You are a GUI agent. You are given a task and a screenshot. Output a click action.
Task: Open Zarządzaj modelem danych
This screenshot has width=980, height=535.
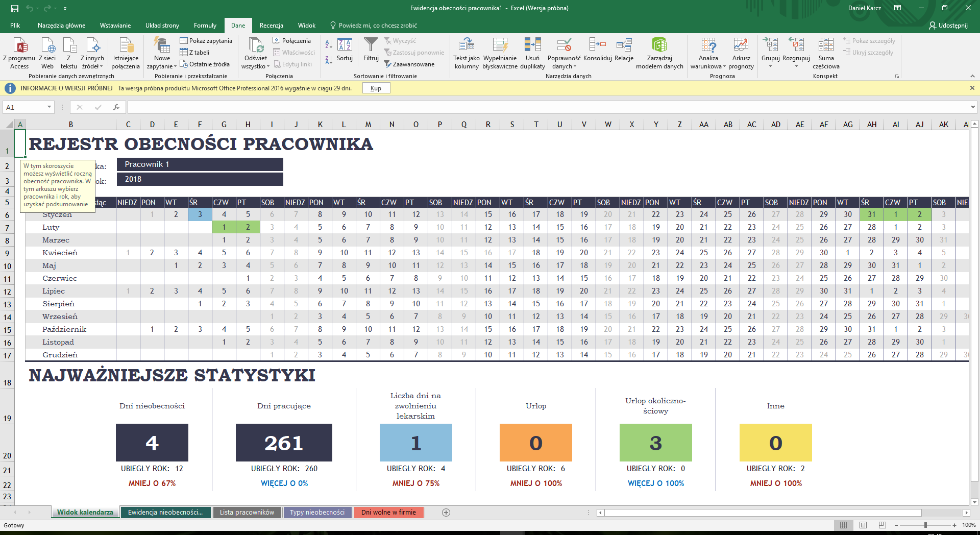659,45
